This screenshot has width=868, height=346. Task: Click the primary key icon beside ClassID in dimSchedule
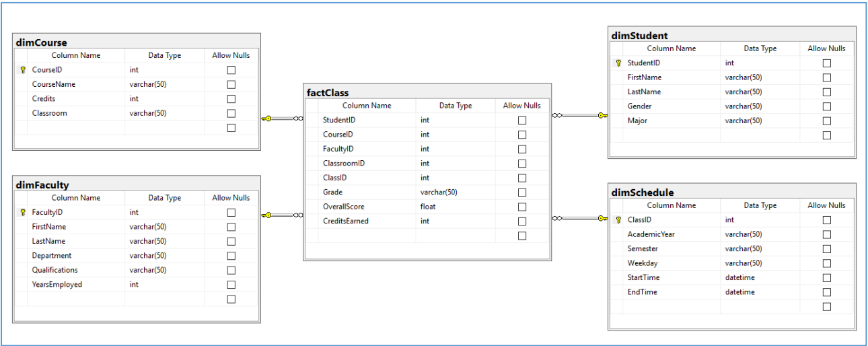click(618, 220)
